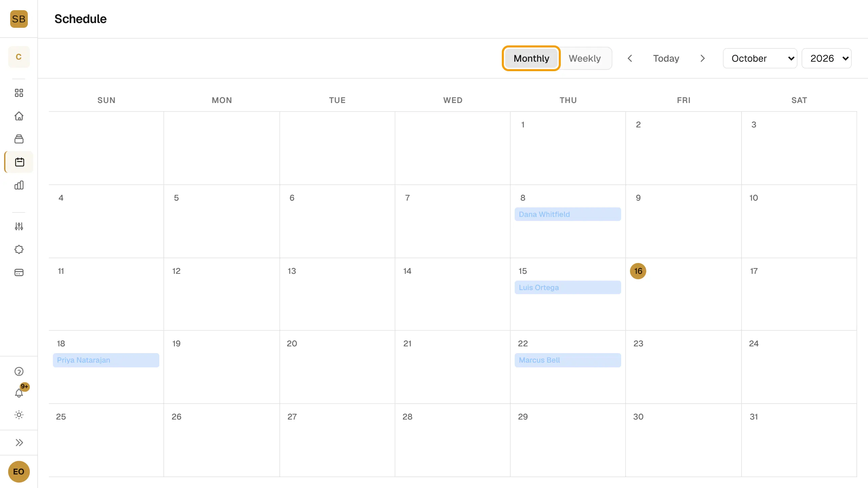Click the Today button
The image size is (868, 488).
pyautogui.click(x=666, y=58)
